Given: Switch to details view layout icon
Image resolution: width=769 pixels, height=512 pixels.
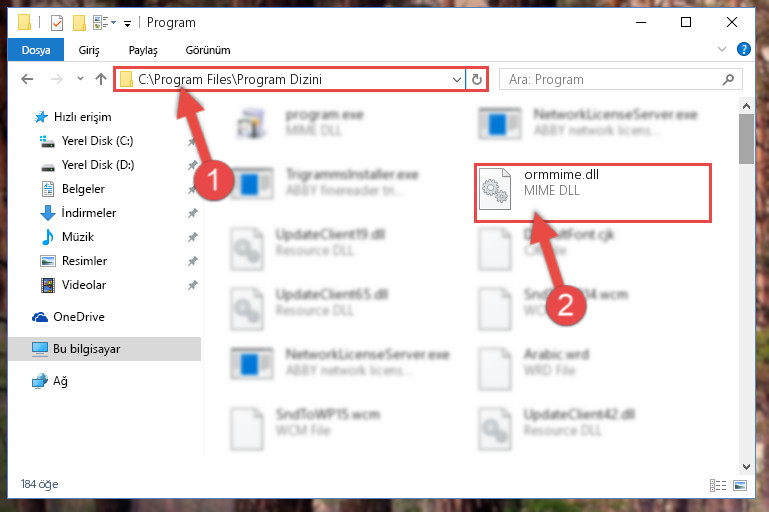Looking at the screenshot, I should [x=718, y=485].
